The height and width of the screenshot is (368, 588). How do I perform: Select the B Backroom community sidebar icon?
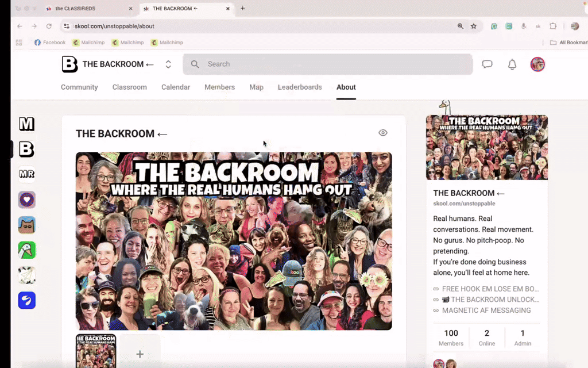(26, 149)
